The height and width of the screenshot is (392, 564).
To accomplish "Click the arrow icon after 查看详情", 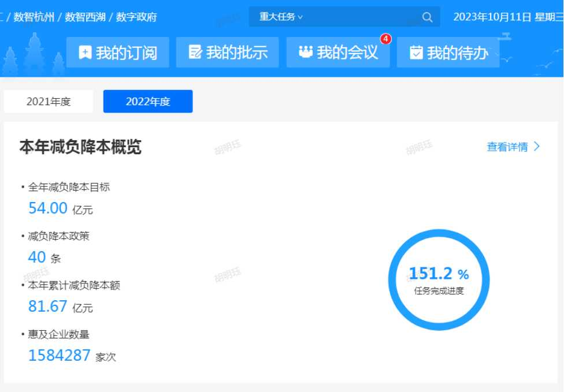I will click(536, 147).
